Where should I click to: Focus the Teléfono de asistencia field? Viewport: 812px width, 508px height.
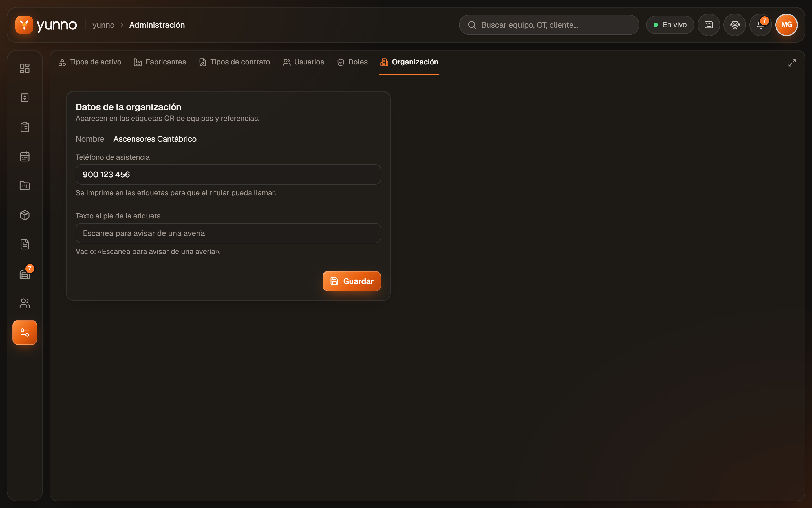pyautogui.click(x=228, y=174)
